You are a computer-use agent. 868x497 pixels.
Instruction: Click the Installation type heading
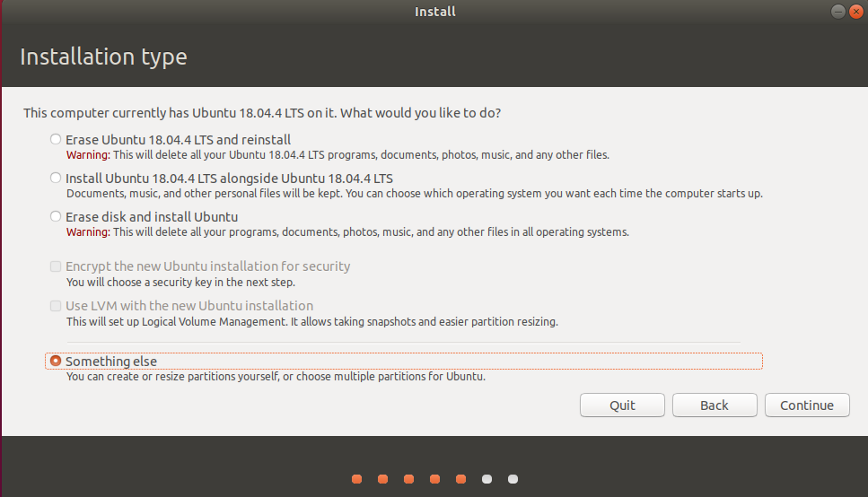103,57
